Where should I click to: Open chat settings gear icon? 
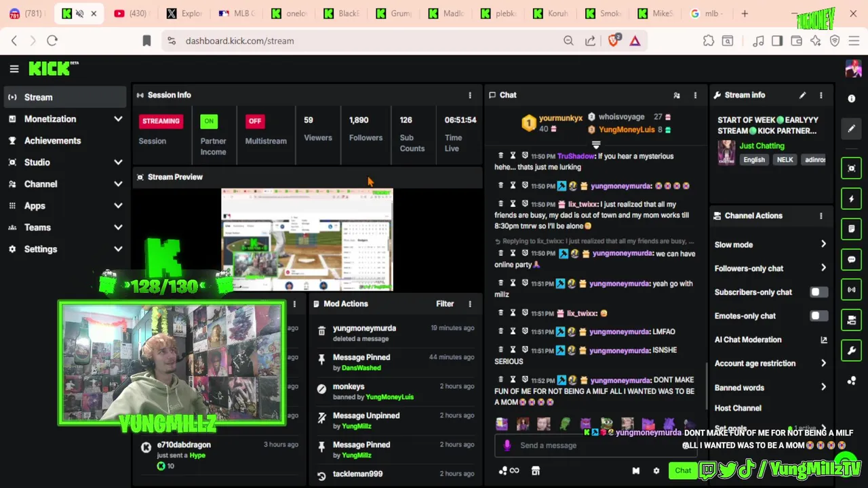[656, 470]
